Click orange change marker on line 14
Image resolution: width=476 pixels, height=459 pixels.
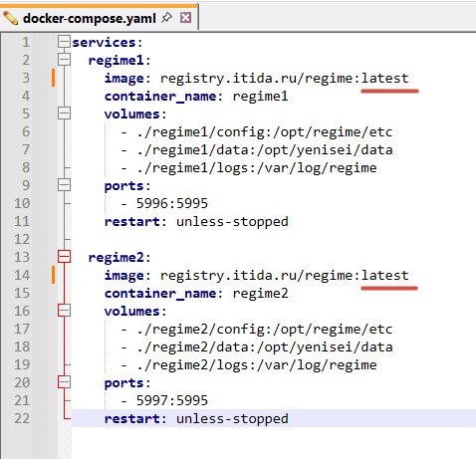click(x=53, y=275)
